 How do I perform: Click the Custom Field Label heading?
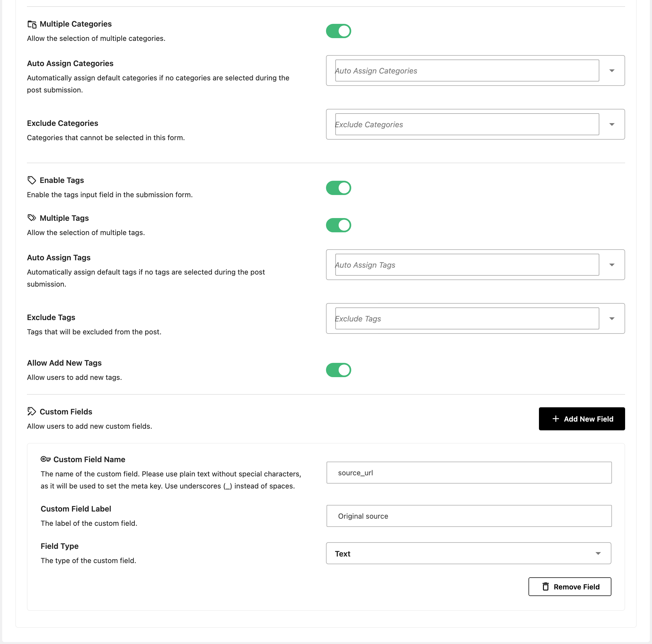coord(76,509)
